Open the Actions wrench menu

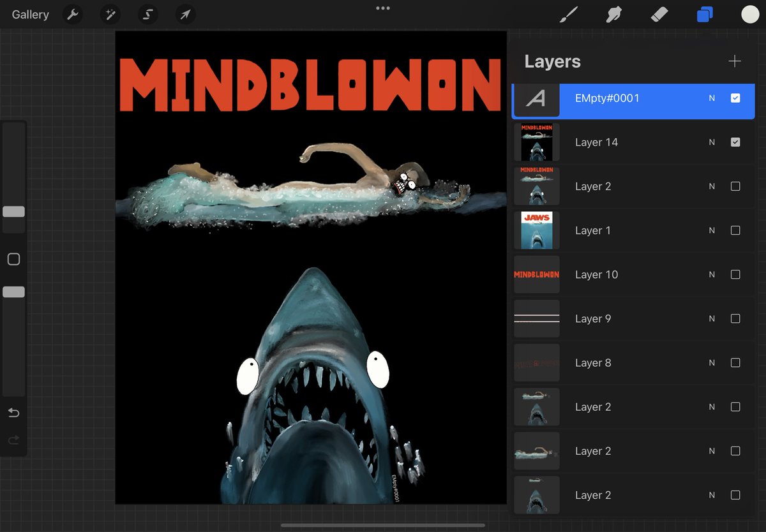(x=73, y=14)
